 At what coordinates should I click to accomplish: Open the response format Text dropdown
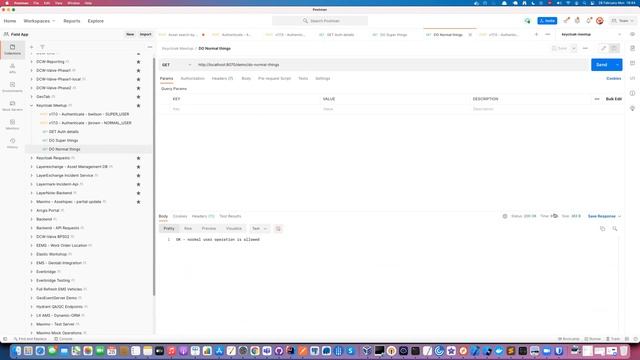click(259, 229)
